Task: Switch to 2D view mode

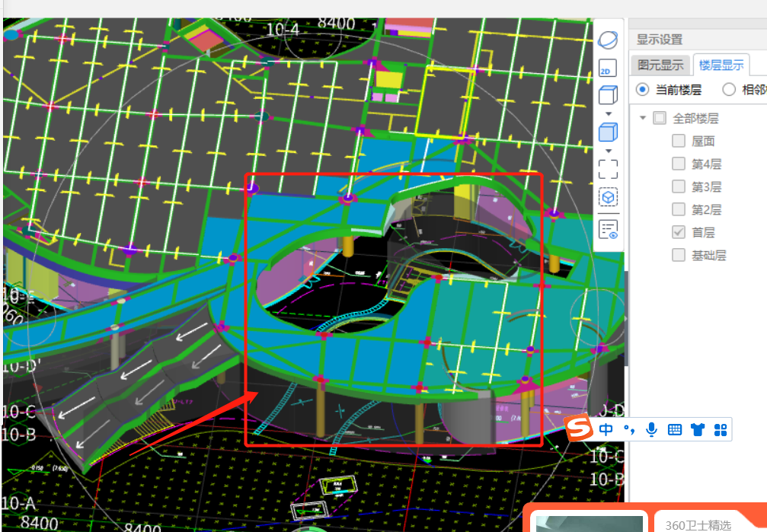Action: (x=608, y=68)
